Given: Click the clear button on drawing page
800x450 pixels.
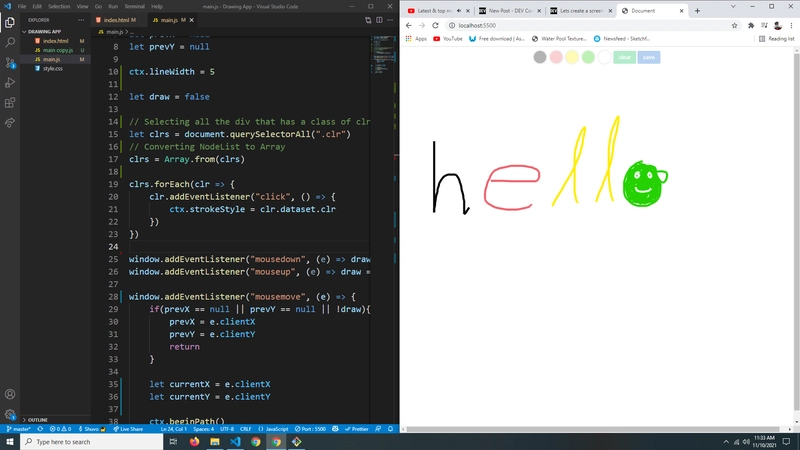Looking at the screenshot, I should 624,57.
